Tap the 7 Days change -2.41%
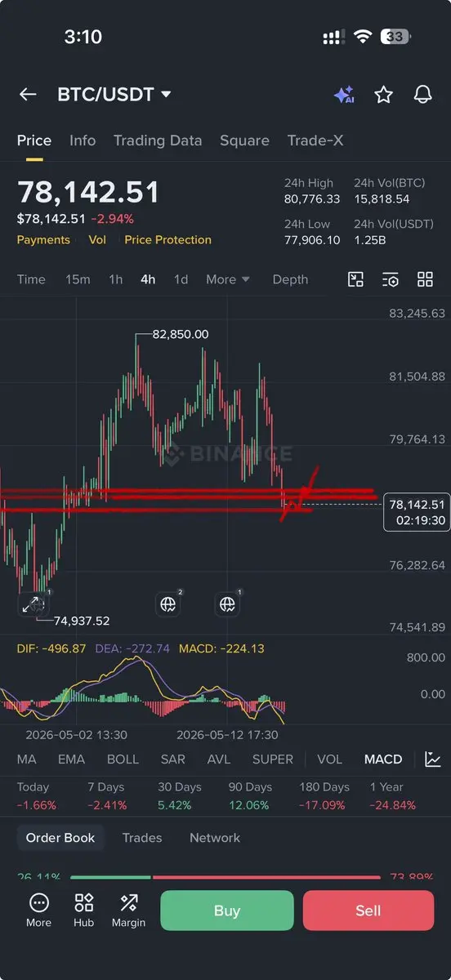The width and height of the screenshot is (451, 980). click(x=107, y=805)
